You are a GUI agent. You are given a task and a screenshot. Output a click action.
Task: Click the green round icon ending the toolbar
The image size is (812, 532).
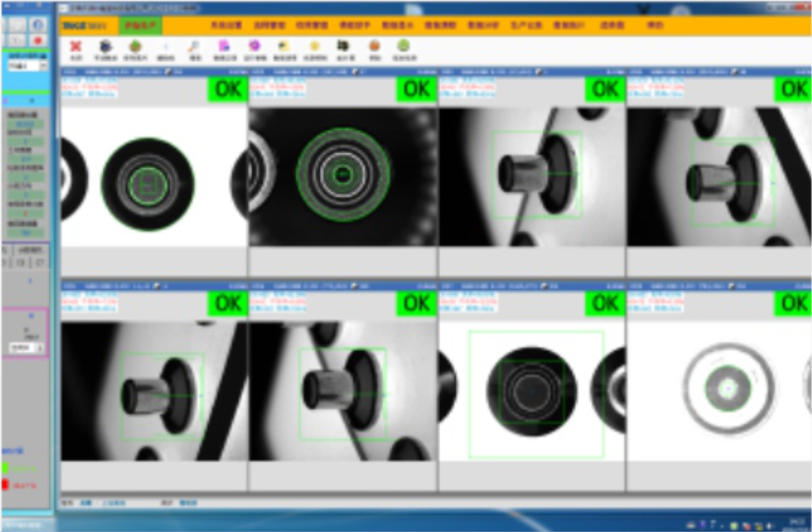[x=404, y=46]
